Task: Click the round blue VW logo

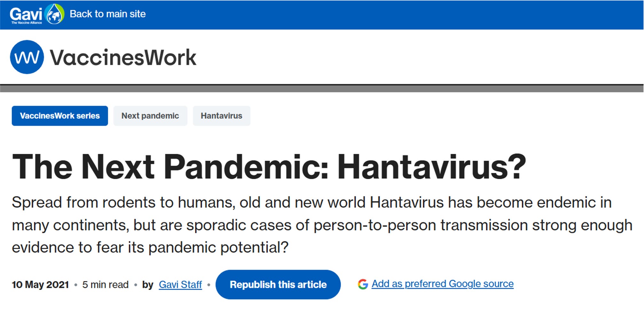Action: (x=27, y=57)
